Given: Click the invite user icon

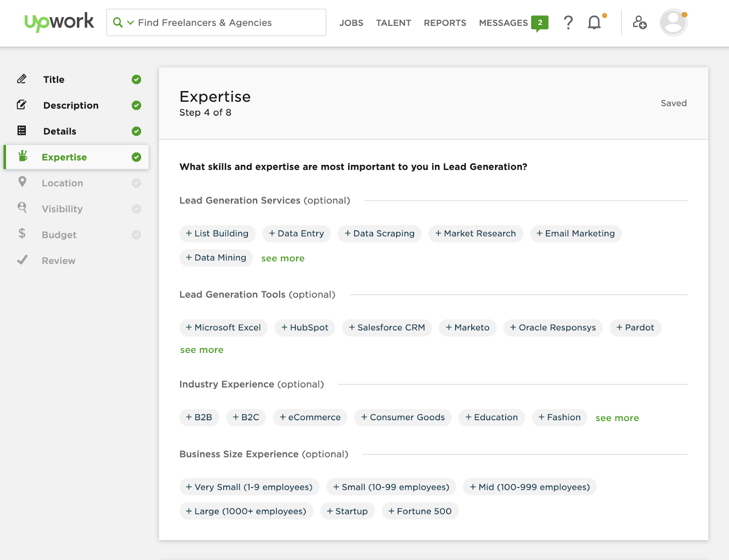Looking at the screenshot, I should pos(639,22).
